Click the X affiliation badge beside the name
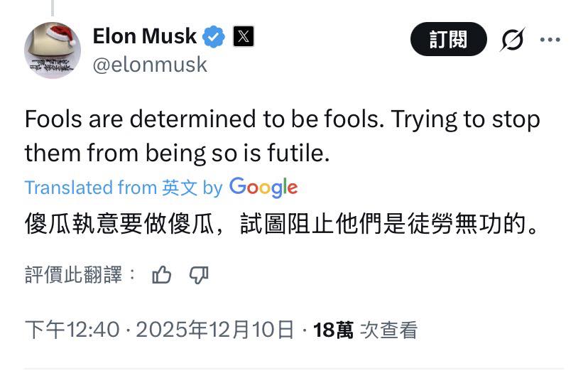The image size is (588, 378). pyautogui.click(x=243, y=36)
